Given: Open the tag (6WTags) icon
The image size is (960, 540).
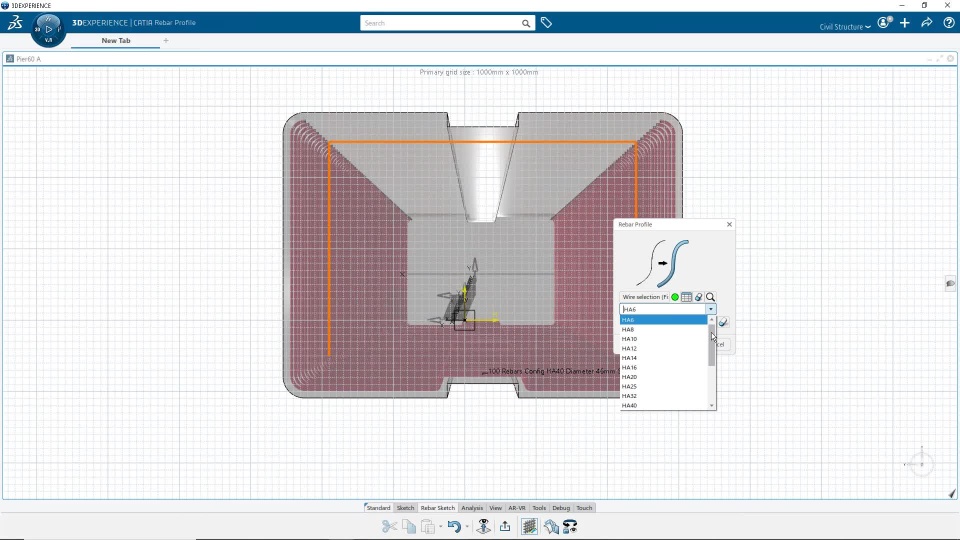Looking at the screenshot, I should click(546, 23).
